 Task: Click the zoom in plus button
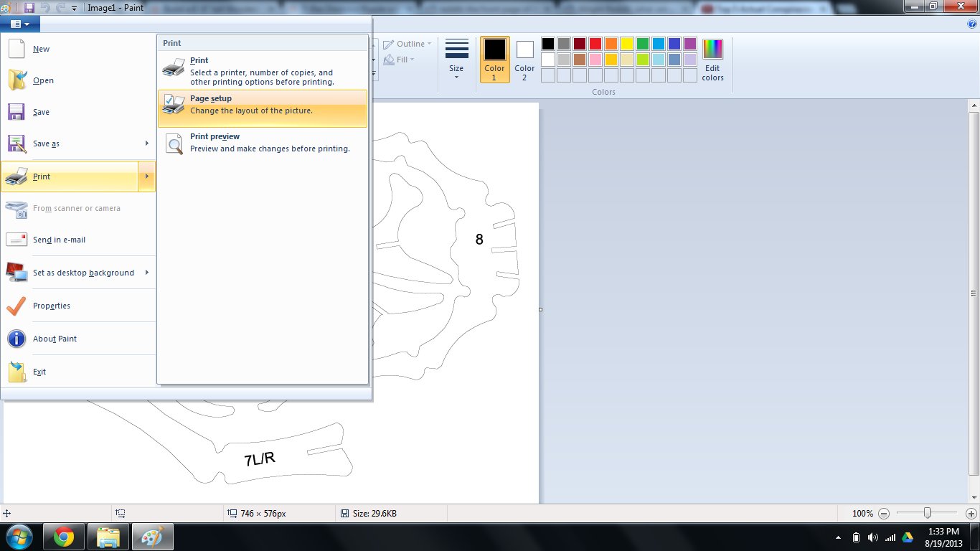click(971, 514)
